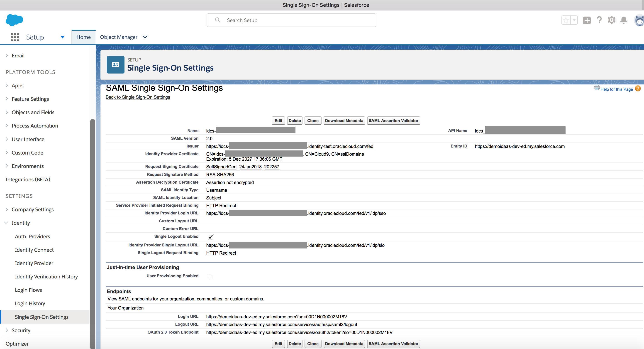Expand the Security section
The width and height of the screenshot is (644, 349).
tap(7, 330)
